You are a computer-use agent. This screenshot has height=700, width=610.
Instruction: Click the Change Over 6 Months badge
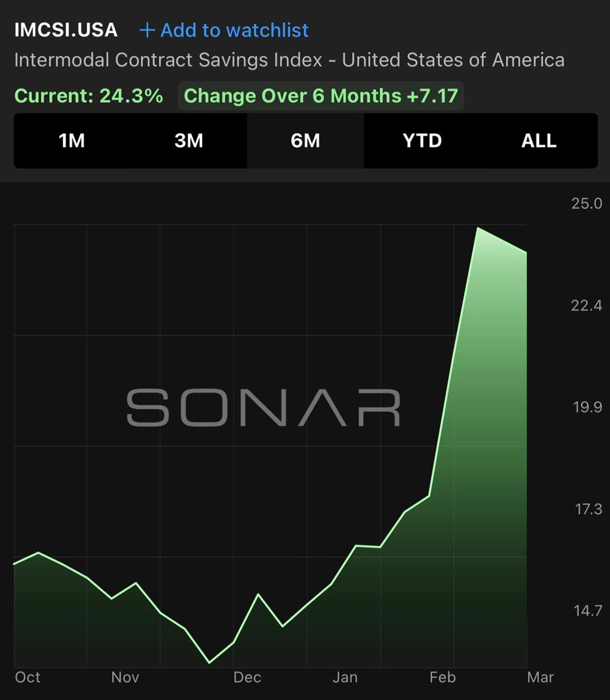[x=321, y=96]
